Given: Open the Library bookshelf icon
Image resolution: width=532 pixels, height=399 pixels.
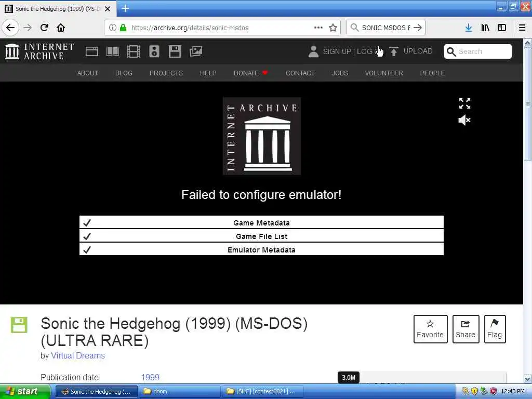Looking at the screenshot, I should tap(485, 28).
